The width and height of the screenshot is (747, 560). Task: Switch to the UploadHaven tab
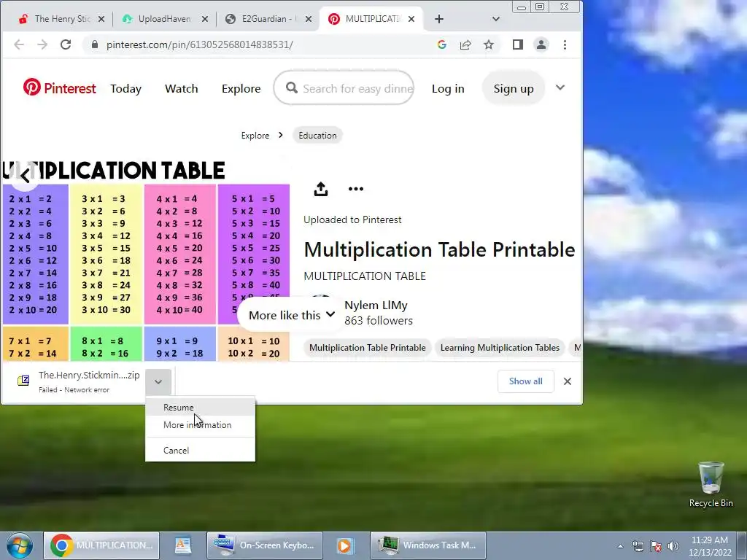click(158, 19)
